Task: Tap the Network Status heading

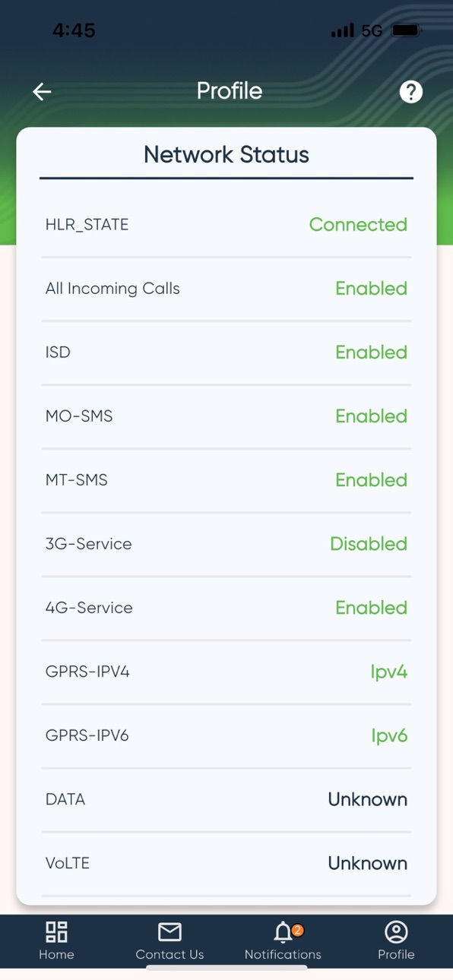Action: [x=226, y=154]
